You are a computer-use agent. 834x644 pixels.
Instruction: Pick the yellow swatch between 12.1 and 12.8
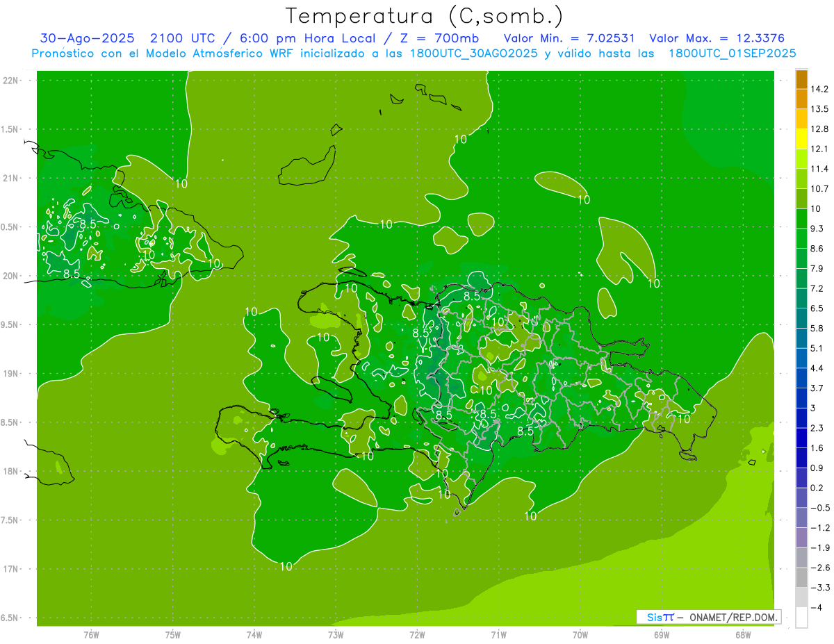click(801, 139)
